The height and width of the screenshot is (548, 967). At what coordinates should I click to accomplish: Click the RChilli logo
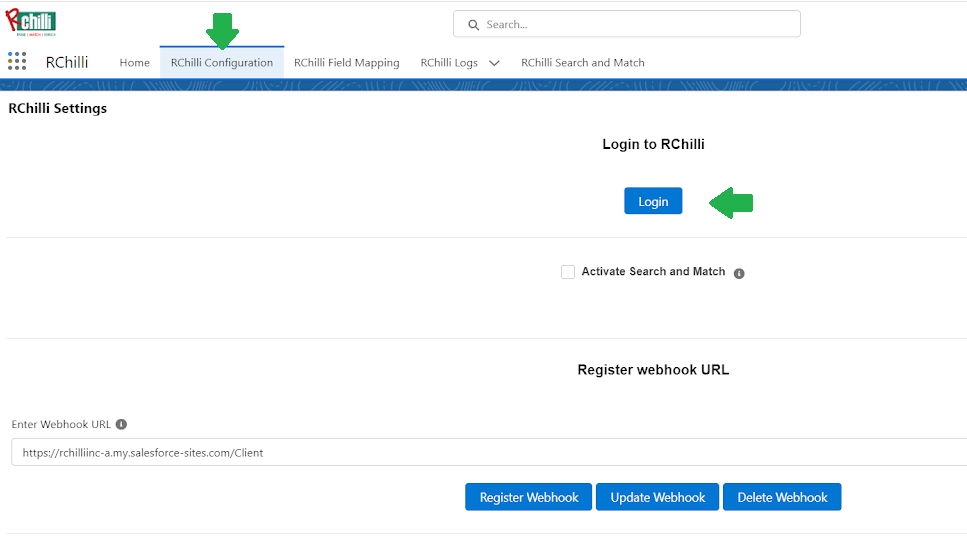pos(31,23)
